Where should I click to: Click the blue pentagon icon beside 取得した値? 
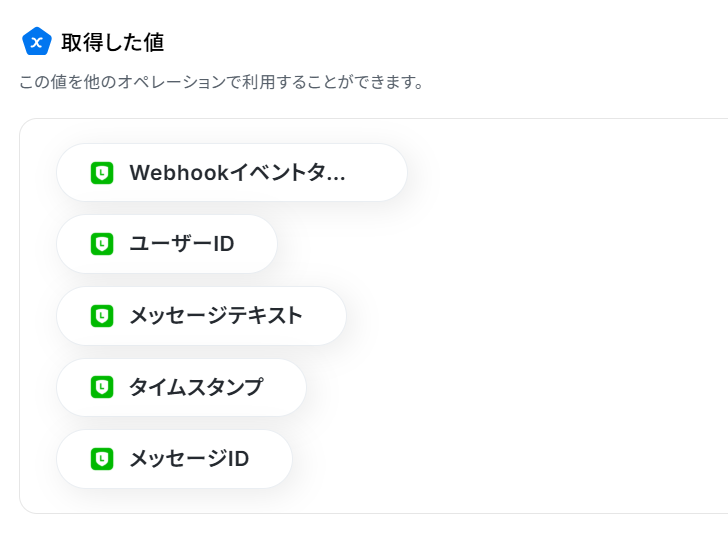tap(37, 41)
